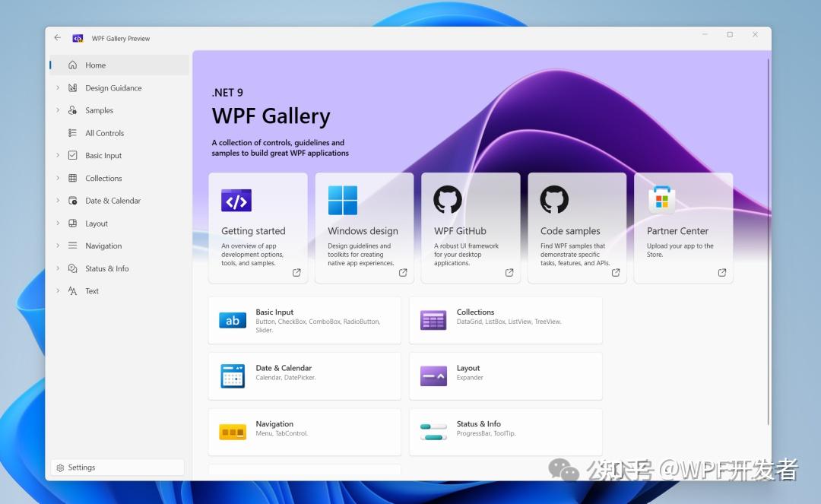The height and width of the screenshot is (504, 821).
Task: Click the GitHub octocat icon on WPF GitHub card
Action: (x=448, y=201)
